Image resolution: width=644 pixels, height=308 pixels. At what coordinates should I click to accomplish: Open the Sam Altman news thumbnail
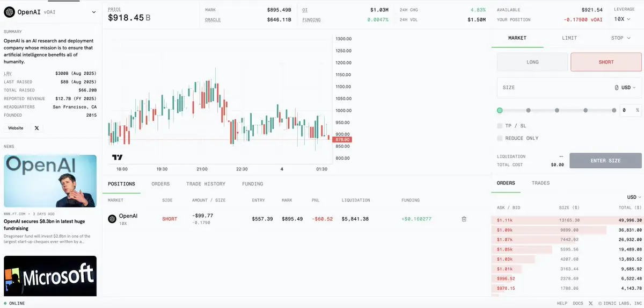(50, 181)
